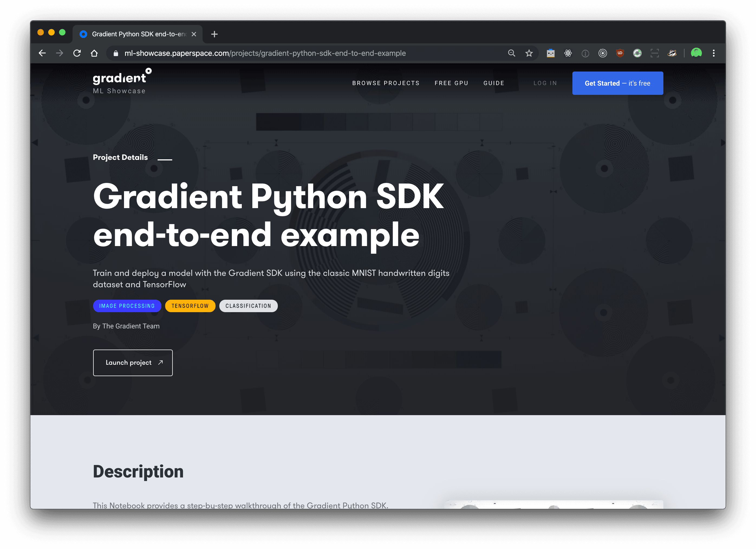This screenshot has height=549, width=756.
Task: Click the LOG IN link
Action: tap(545, 83)
